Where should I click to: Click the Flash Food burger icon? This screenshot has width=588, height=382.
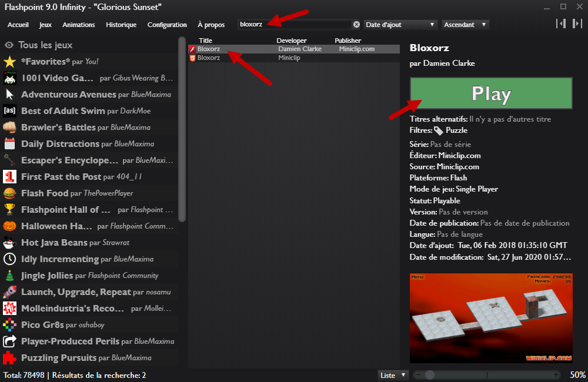point(10,193)
